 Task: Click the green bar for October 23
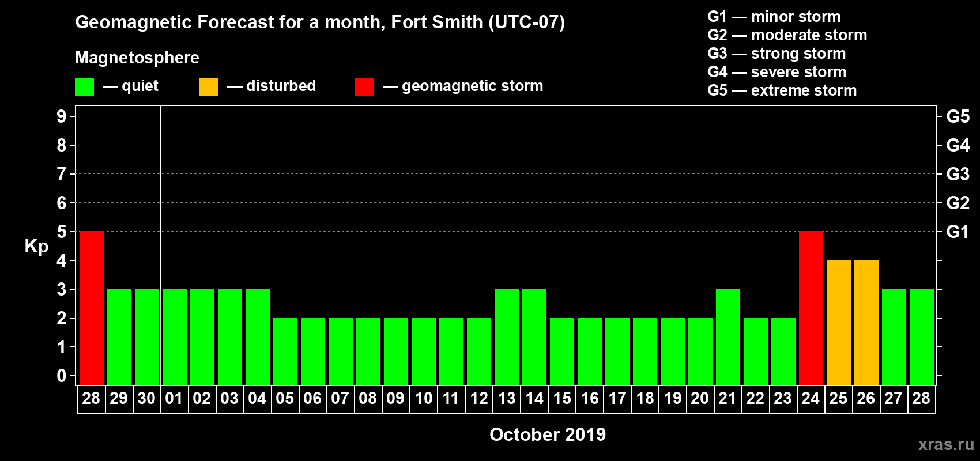click(783, 351)
